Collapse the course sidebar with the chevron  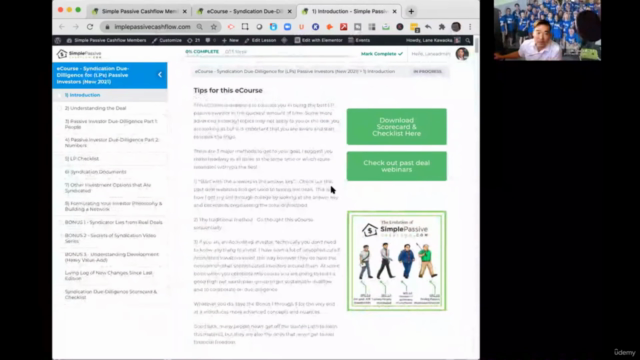[x=160, y=75]
